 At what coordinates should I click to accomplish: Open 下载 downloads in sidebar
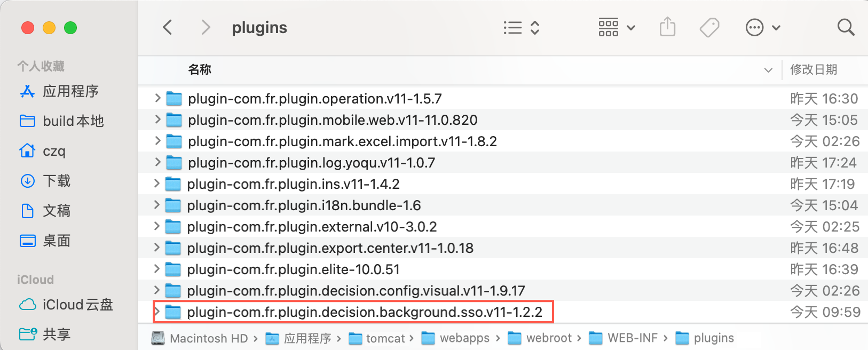tap(57, 181)
